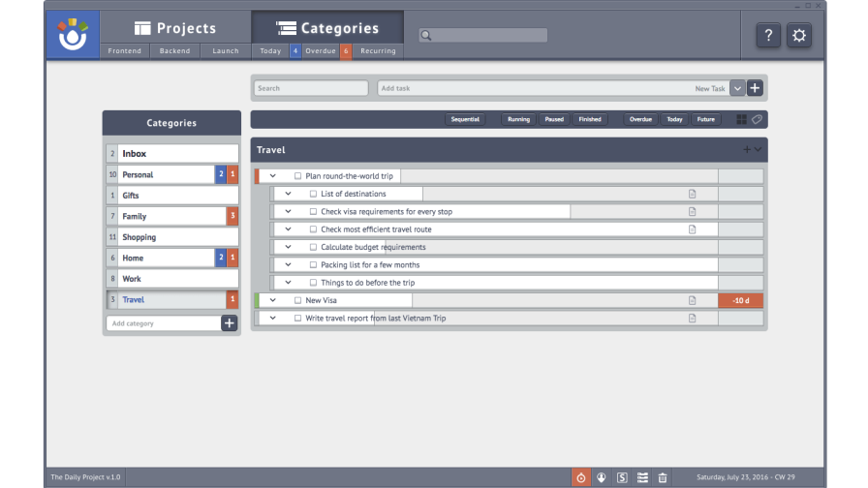Viewport: 868px width, 488px height.
Task: Toggle the Overdue filter button in filter bar
Action: pyautogui.click(x=640, y=119)
